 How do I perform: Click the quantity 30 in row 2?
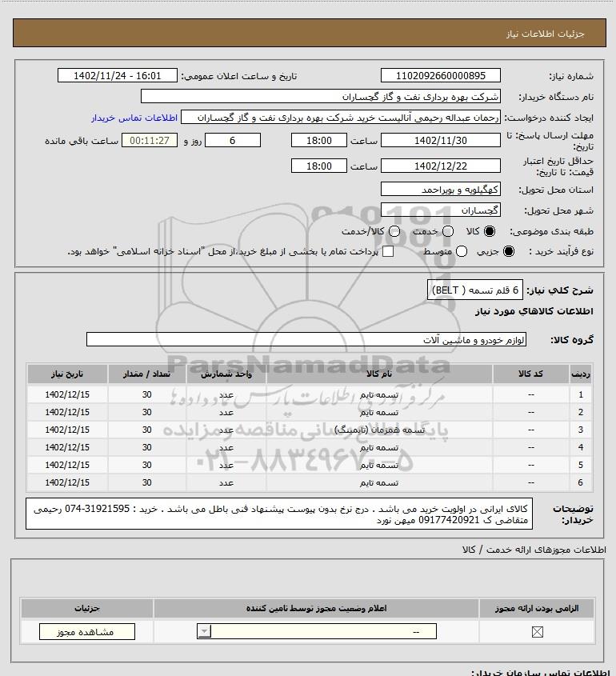147,412
